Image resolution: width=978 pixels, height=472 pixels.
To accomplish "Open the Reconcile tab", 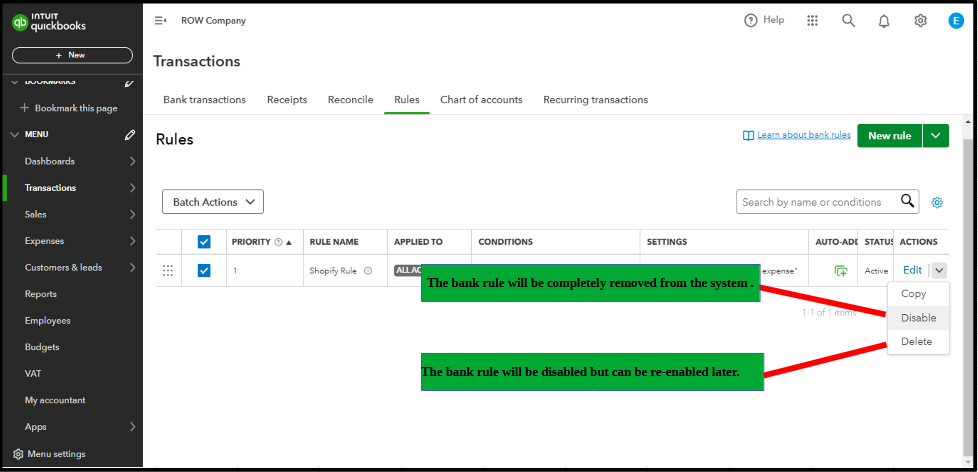I will click(x=351, y=100).
